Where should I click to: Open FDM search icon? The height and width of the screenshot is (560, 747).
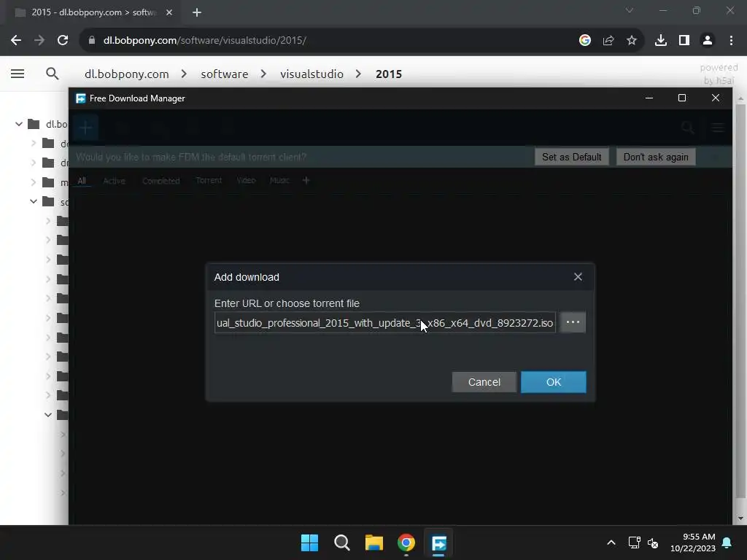(x=687, y=128)
